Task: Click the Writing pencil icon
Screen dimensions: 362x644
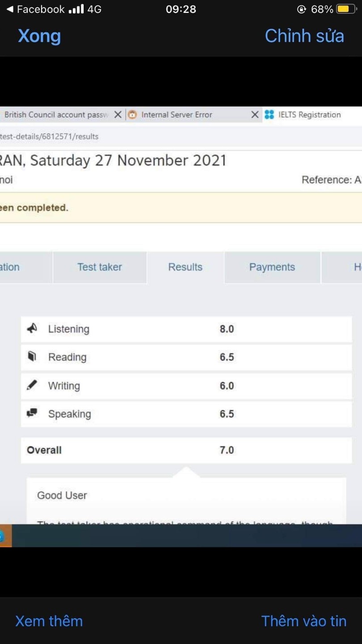Action: coord(32,385)
